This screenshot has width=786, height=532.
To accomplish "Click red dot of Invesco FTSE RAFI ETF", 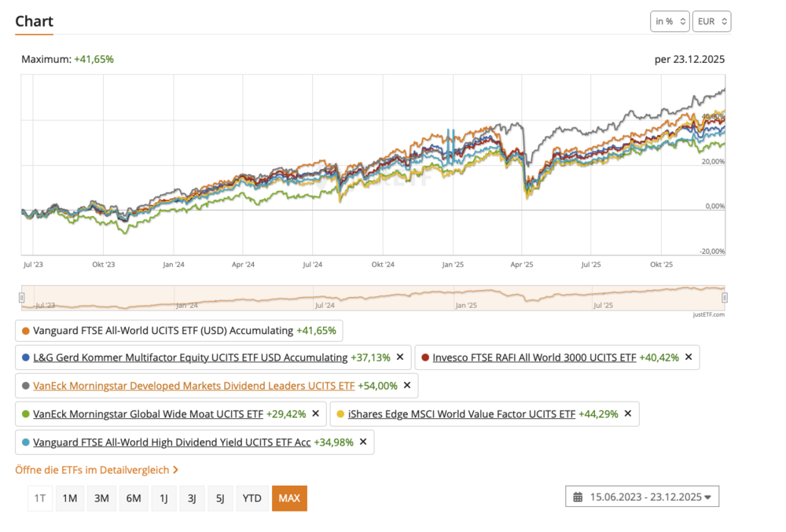I will pyautogui.click(x=425, y=358).
